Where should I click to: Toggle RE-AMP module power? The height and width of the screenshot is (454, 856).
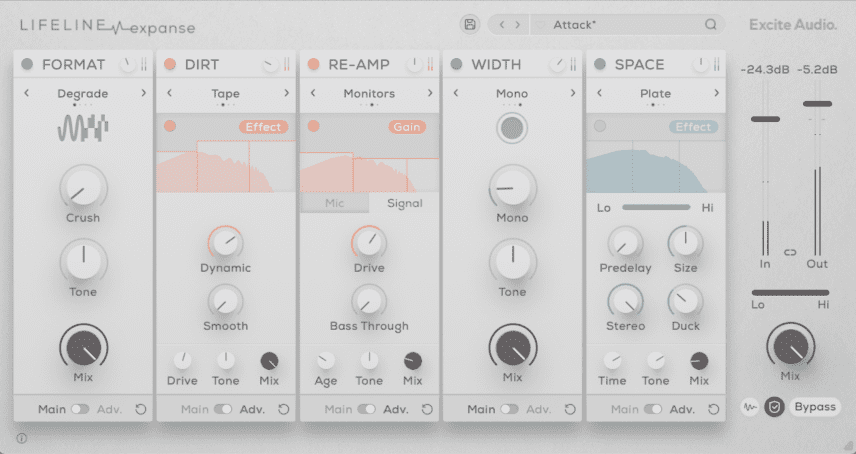tap(313, 64)
